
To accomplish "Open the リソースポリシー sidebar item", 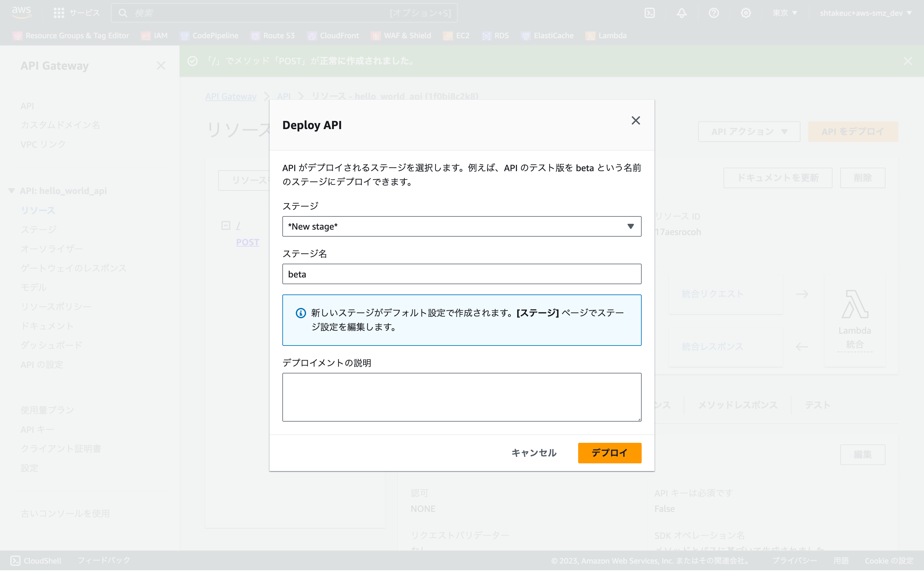I will point(56,307).
